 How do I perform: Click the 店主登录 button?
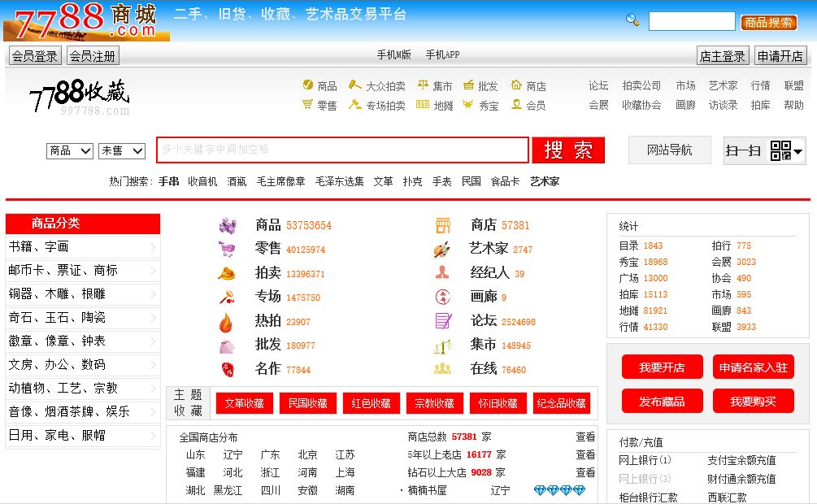pyautogui.click(x=723, y=56)
